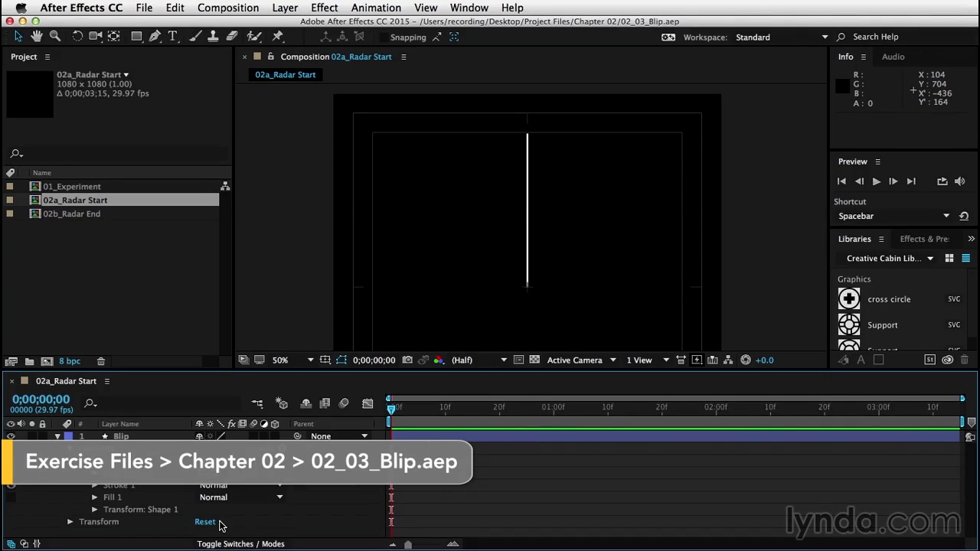Image resolution: width=980 pixels, height=551 pixels.
Task: Click the reset exposure icon
Action: click(x=746, y=360)
